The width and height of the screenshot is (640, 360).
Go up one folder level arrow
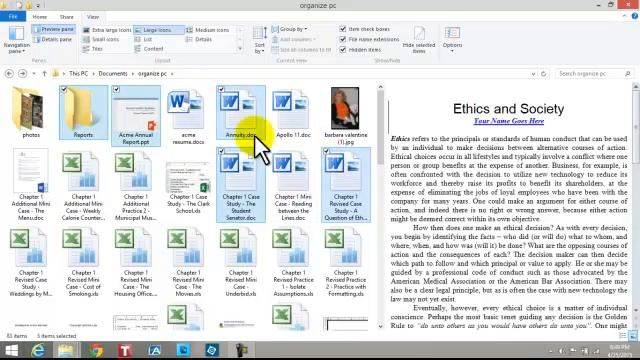44,73
